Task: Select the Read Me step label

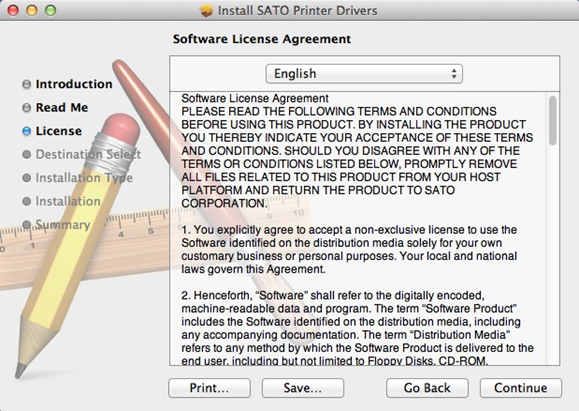Action: pos(62,107)
